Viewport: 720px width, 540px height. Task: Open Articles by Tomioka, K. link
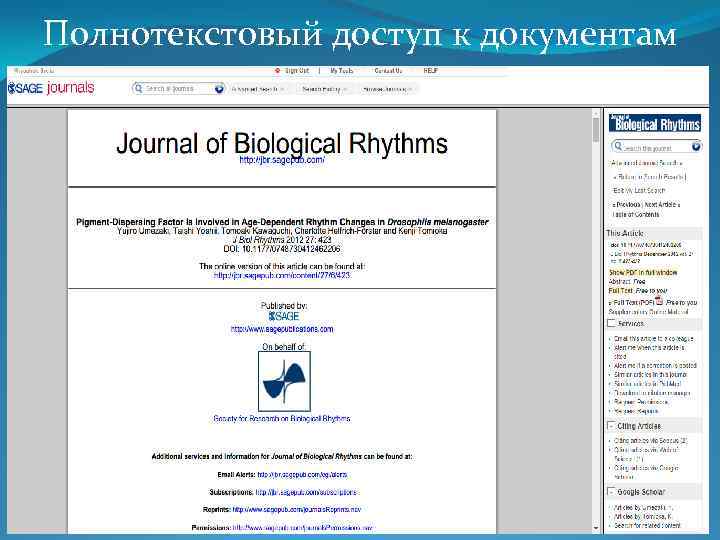[643, 517]
